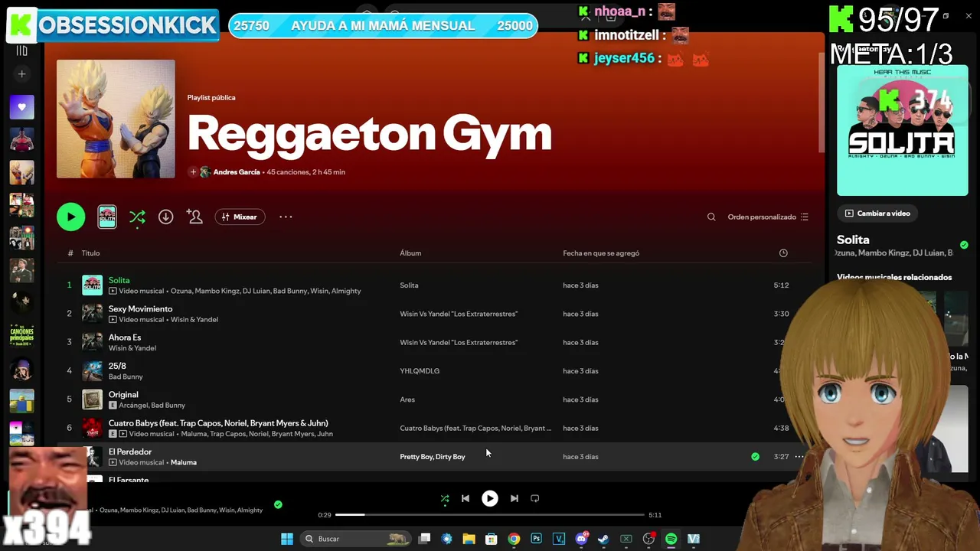
Task: Click the play button in the player bar
Action: pyautogui.click(x=490, y=498)
